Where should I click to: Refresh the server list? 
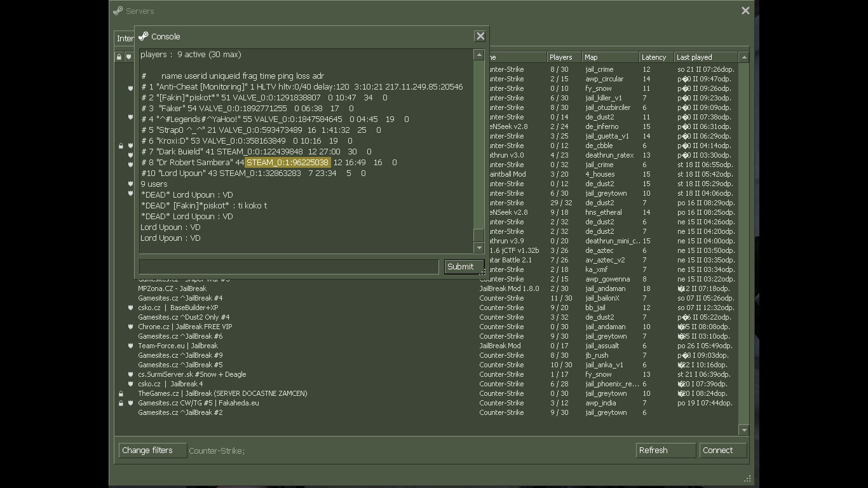pyautogui.click(x=665, y=451)
